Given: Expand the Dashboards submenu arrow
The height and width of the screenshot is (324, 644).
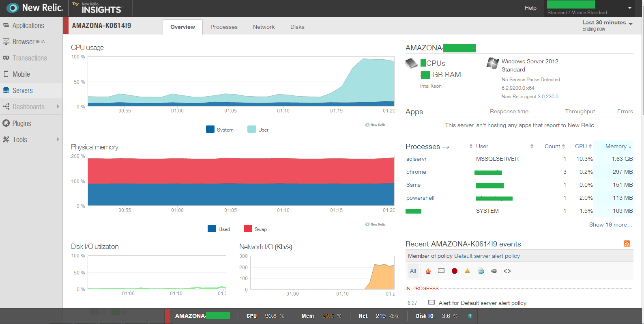Looking at the screenshot, I should (58, 106).
